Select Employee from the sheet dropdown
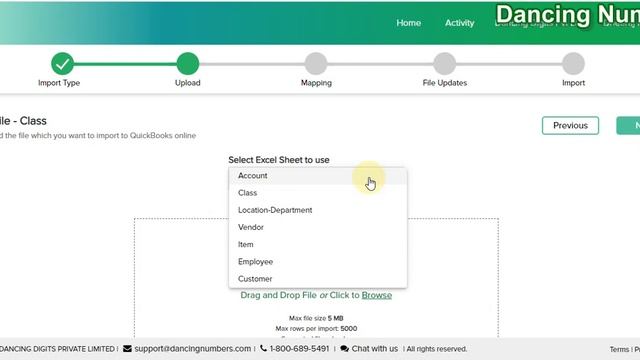The width and height of the screenshot is (640, 360). pyautogui.click(x=318, y=262)
